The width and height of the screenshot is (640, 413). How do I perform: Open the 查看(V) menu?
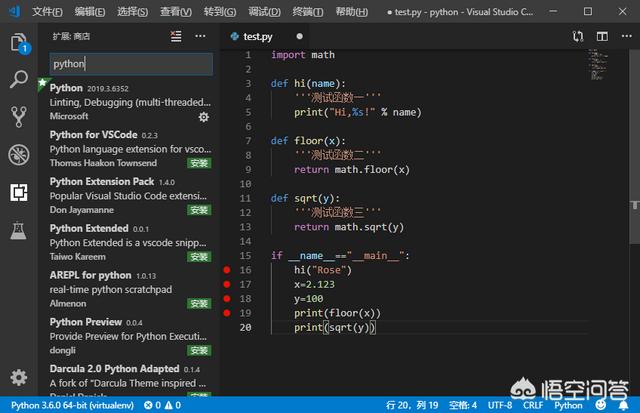pyautogui.click(x=176, y=12)
